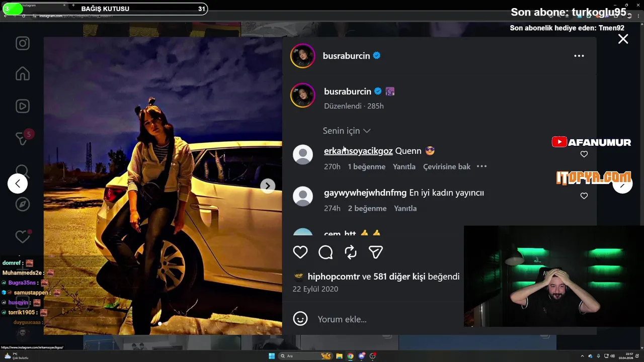Like erkamsoyacikgoz's comment
Image resolution: width=644 pixels, height=362 pixels.
(584, 154)
